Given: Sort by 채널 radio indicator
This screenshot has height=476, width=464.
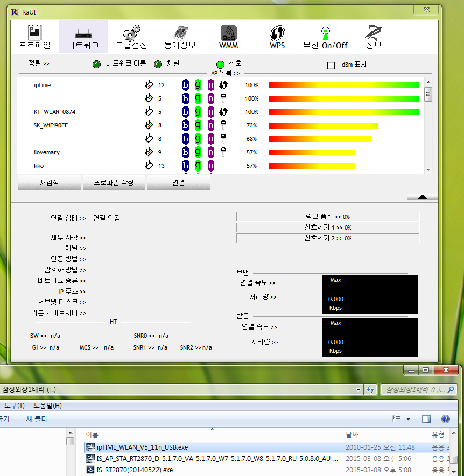Looking at the screenshot, I should point(158,64).
